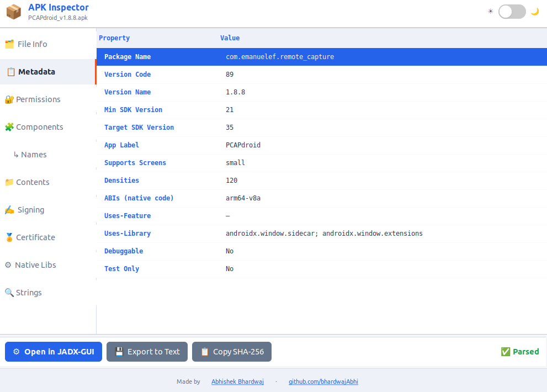Click the Property column header
547x392 pixels.
click(114, 38)
